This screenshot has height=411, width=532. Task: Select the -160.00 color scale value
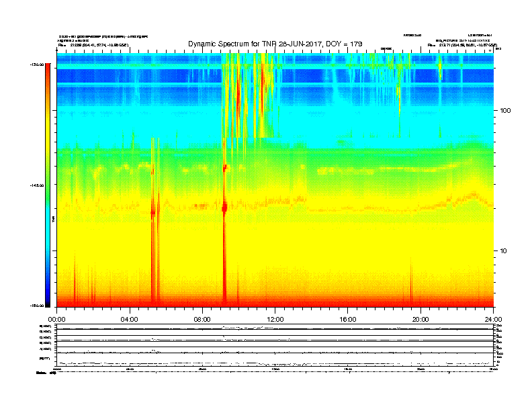point(37,306)
